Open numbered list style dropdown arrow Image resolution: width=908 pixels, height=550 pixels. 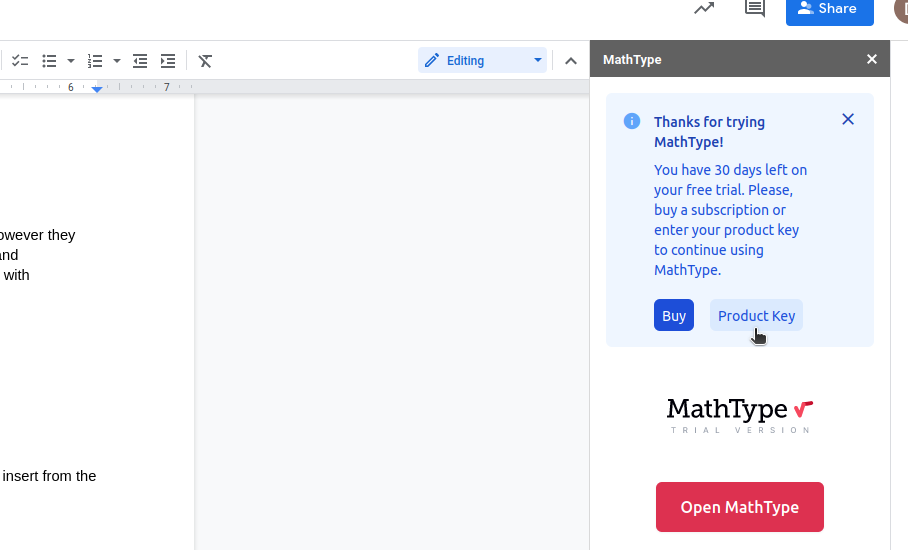pyautogui.click(x=117, y=61)
